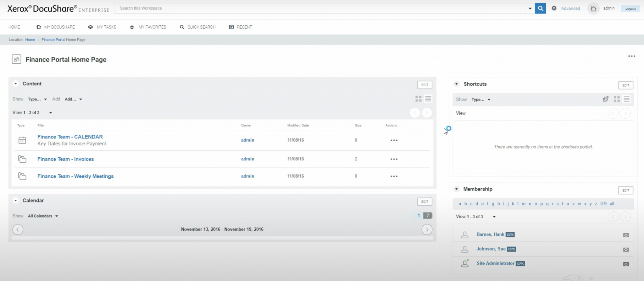Toggle Calendar to 7-day week view
644x281 pixels.
click(428, 215)
